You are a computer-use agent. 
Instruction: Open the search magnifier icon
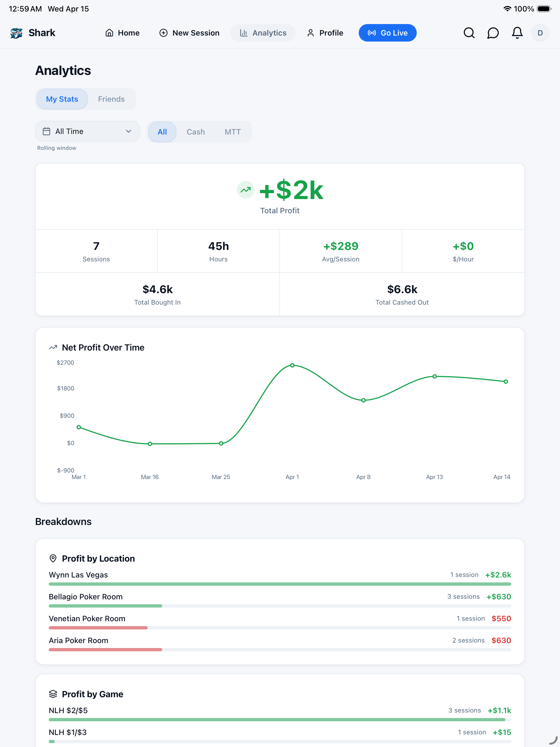tap(469, 33)
